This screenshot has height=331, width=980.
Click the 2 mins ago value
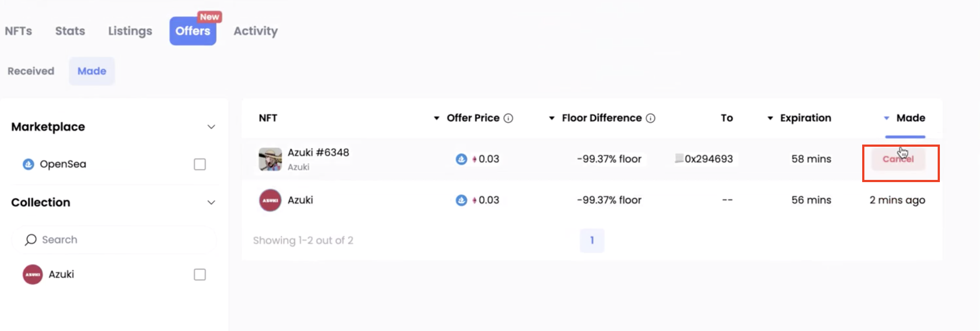point(897,200)
